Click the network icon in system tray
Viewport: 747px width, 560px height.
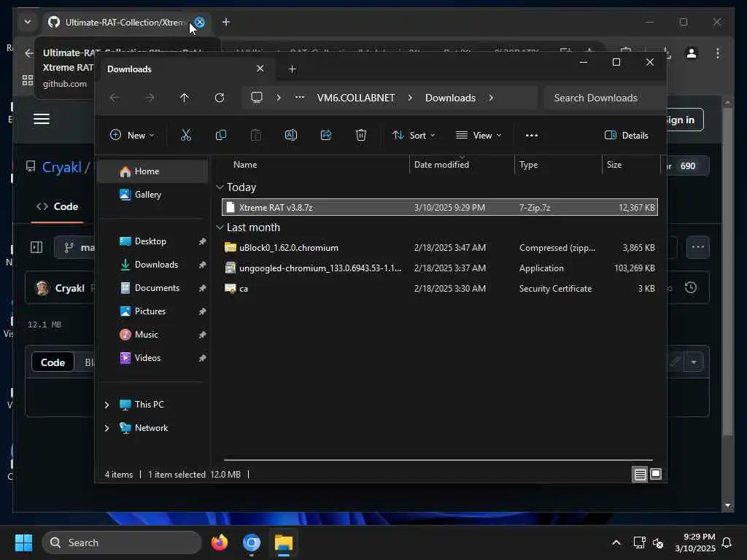(639, 542)
